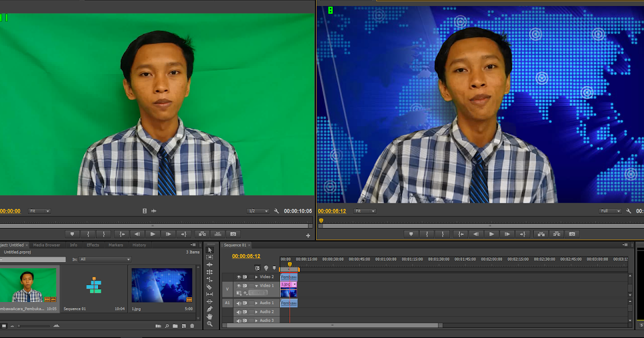Play the clip in Source monitor

click(x=153, y=234)
